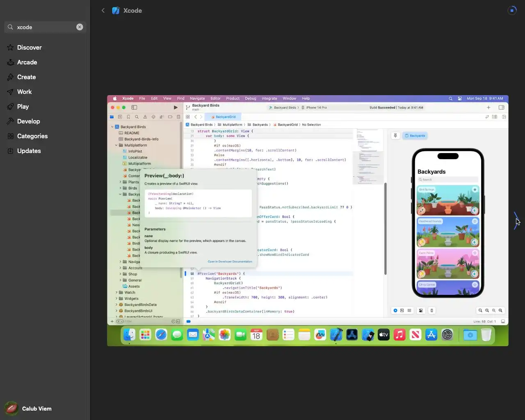Select iPhone 14 Pro run destination

point(314,107)
